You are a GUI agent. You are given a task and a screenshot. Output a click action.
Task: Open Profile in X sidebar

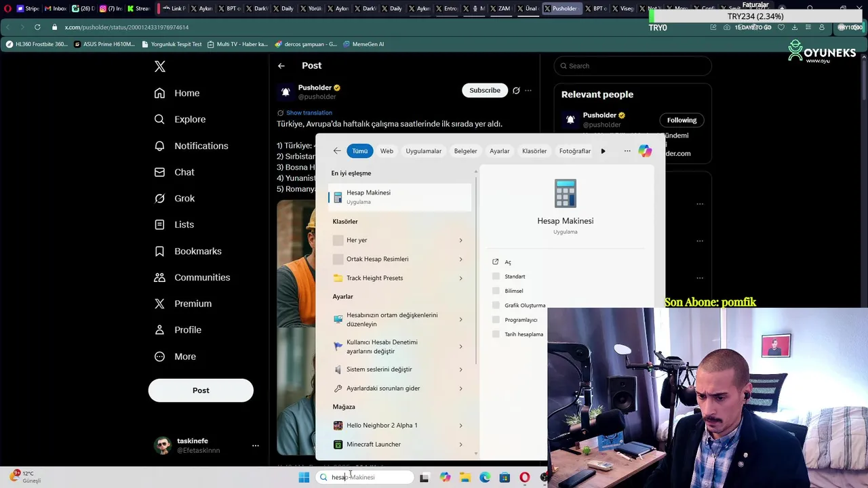pos(177,330)
